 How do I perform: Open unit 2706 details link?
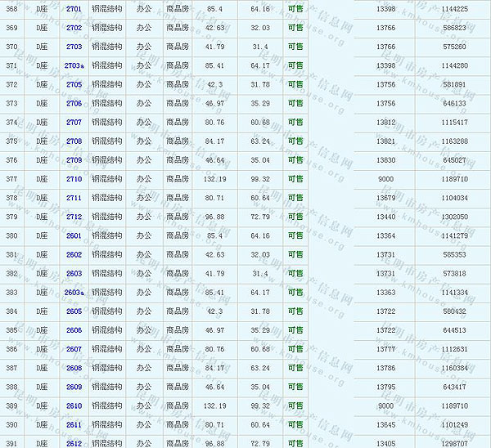tap(74, 103)
